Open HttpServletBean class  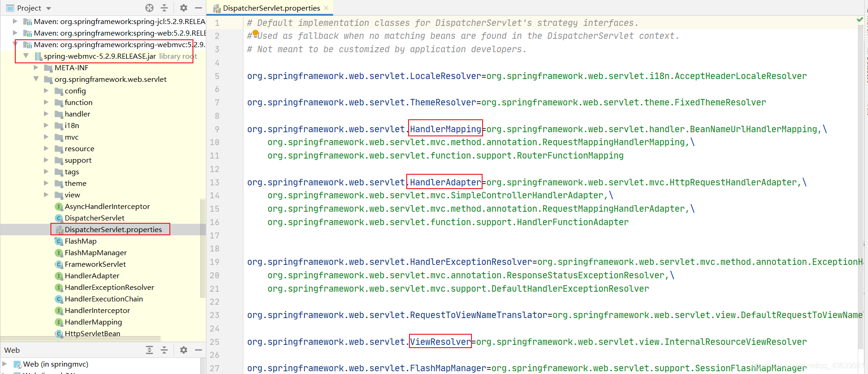tap(92, 333)
